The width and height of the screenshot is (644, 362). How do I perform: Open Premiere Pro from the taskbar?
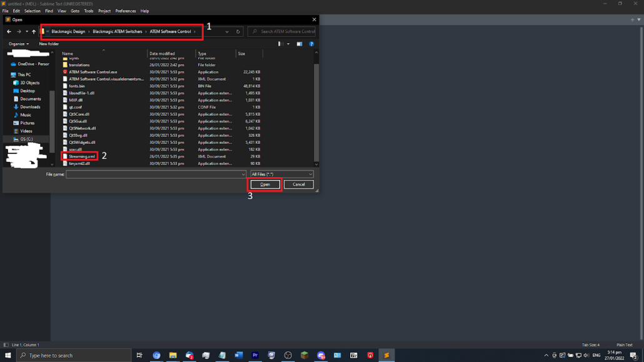click(x=255, y=355)
